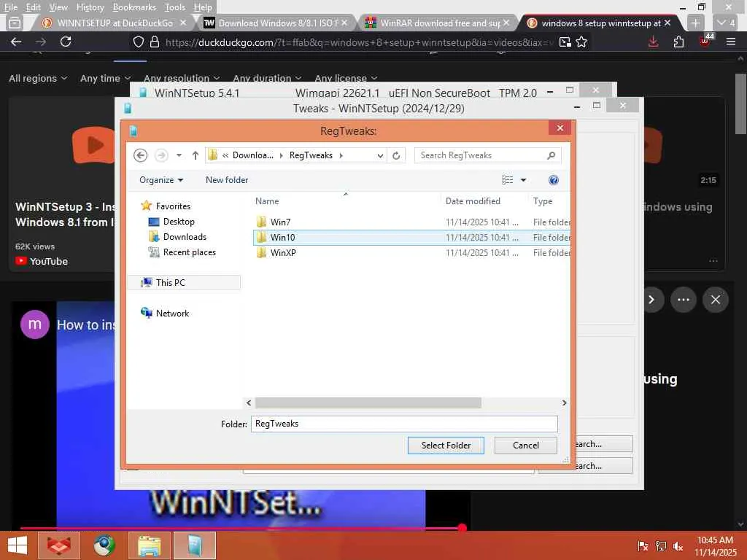Refresh the RegTweaks folder view
This screenshot has height=560, width=747.
[x=396, y=156]
